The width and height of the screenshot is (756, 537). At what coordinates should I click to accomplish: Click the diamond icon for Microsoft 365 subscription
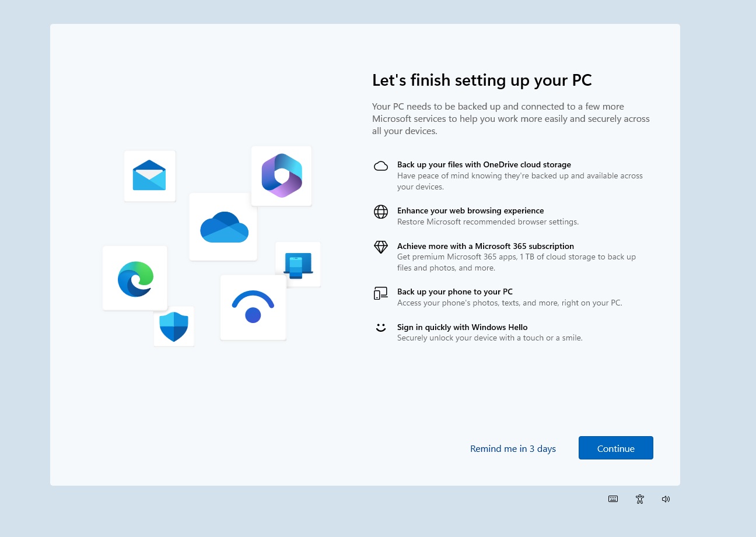(381, 247)
